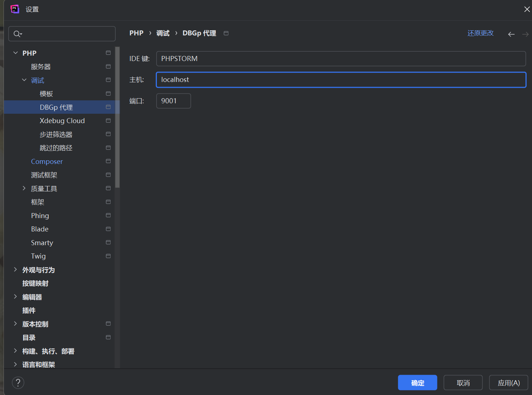Expand the 编辑器 section
This screenshot has width=532, height=395.
pyautogui.click(x=16, y=297)
